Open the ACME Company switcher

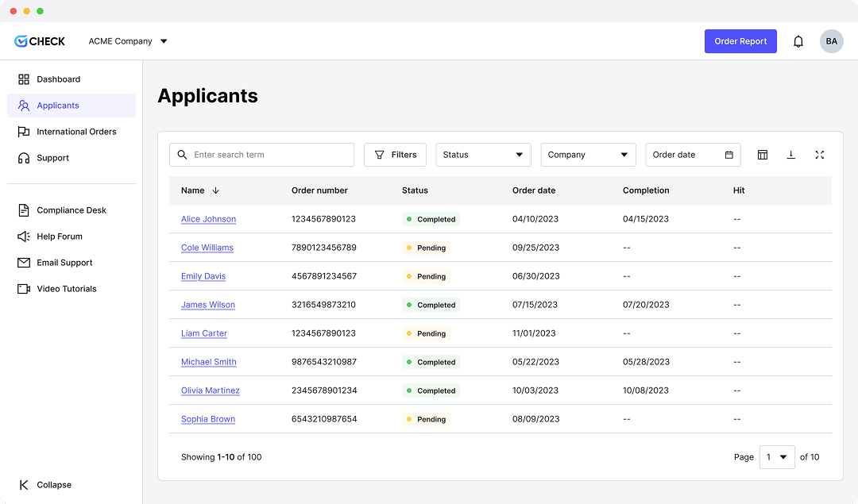[128, 41]
